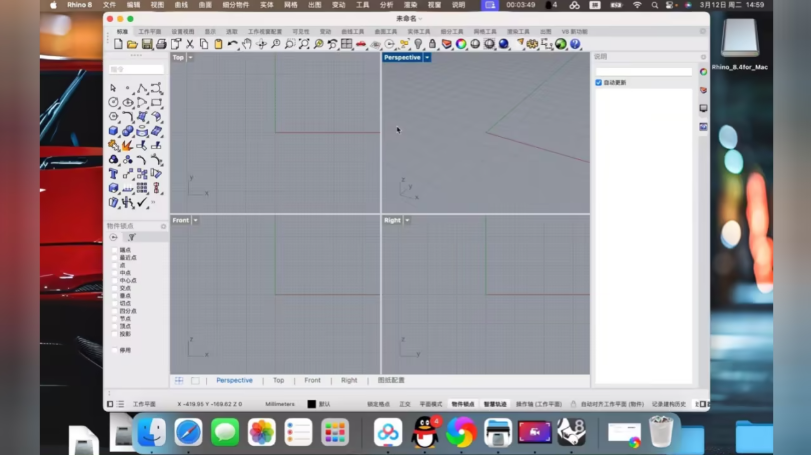Click the Undo arrow icon
811x455 pixels.
[x=233, y=44]
